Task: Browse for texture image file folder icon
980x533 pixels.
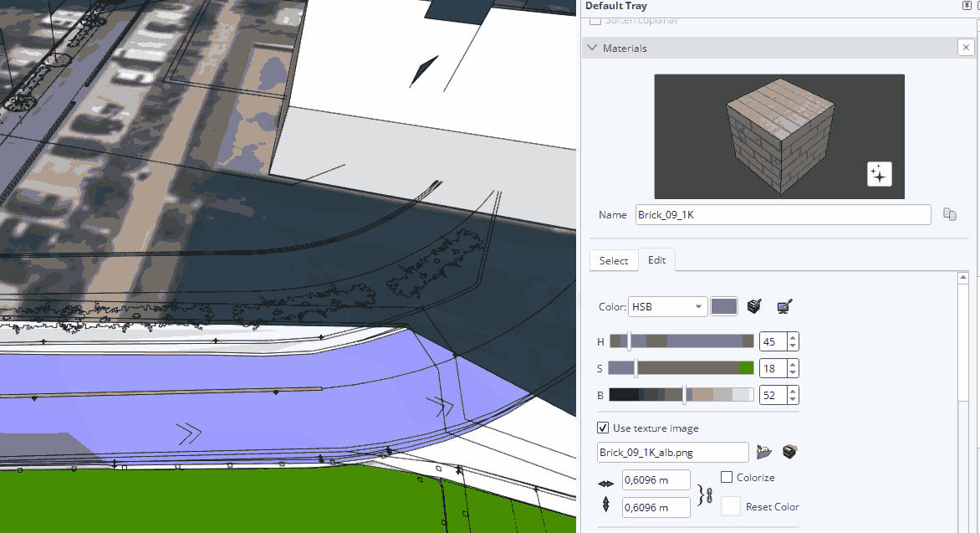Action: [x=763, y=452]
